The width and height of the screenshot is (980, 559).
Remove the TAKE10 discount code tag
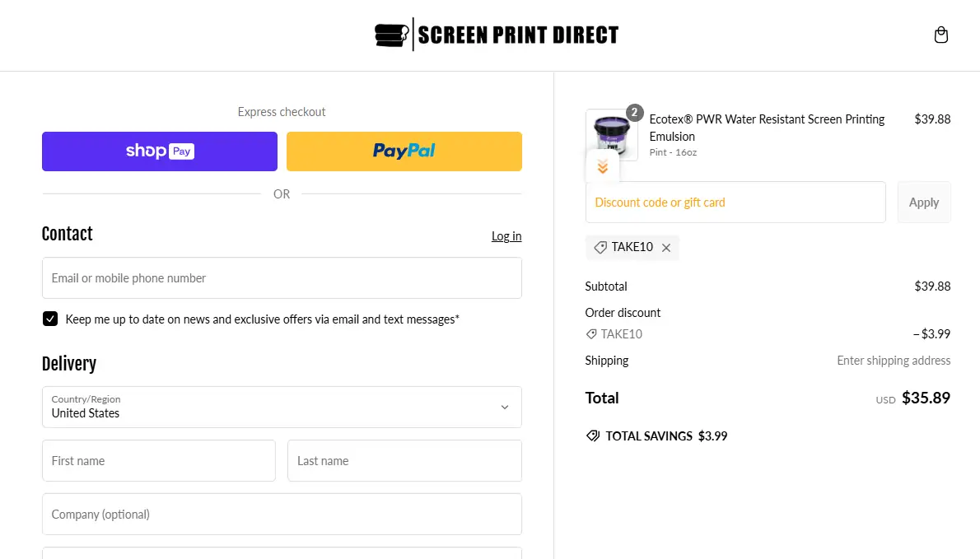pos(666,248)
